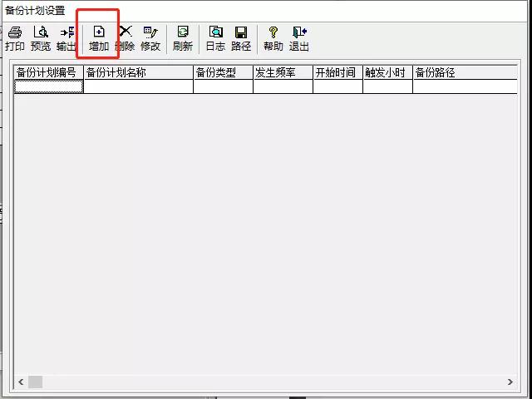Viewport: 532px width, 399px height.
Task: Click the 备份计划编号 column header
Action: [48, 72]
